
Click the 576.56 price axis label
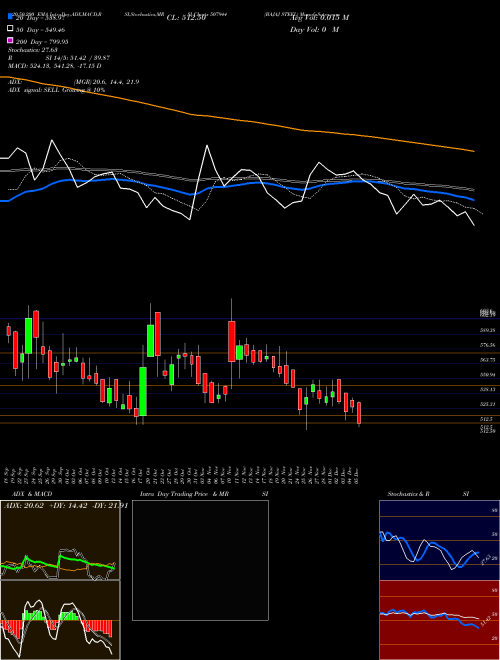[487, 345]
